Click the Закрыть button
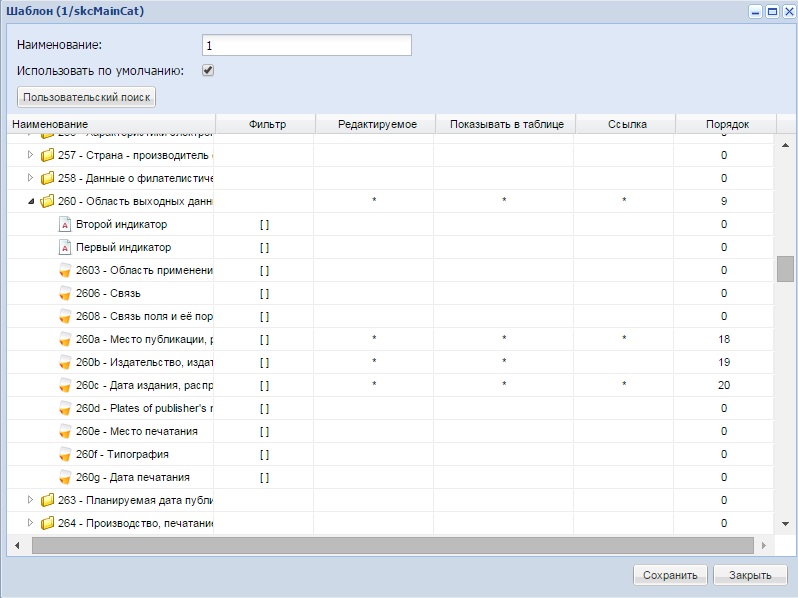798x598 pixels. (750, 575)
